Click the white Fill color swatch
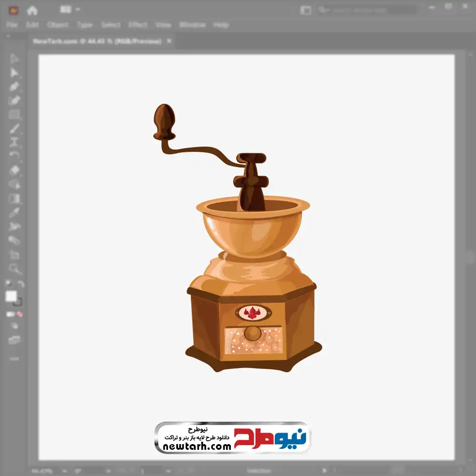The width and height of the screenshot is (476, 476). tap(11, 297)
